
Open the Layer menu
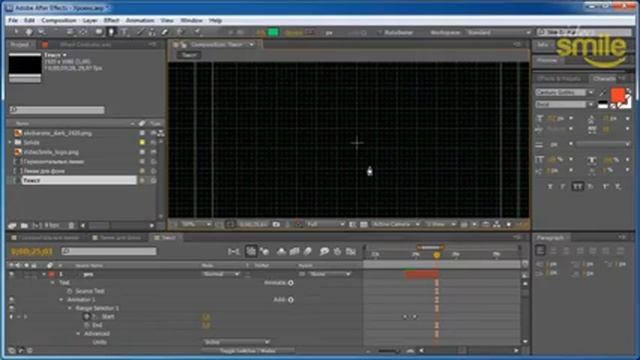90,20
